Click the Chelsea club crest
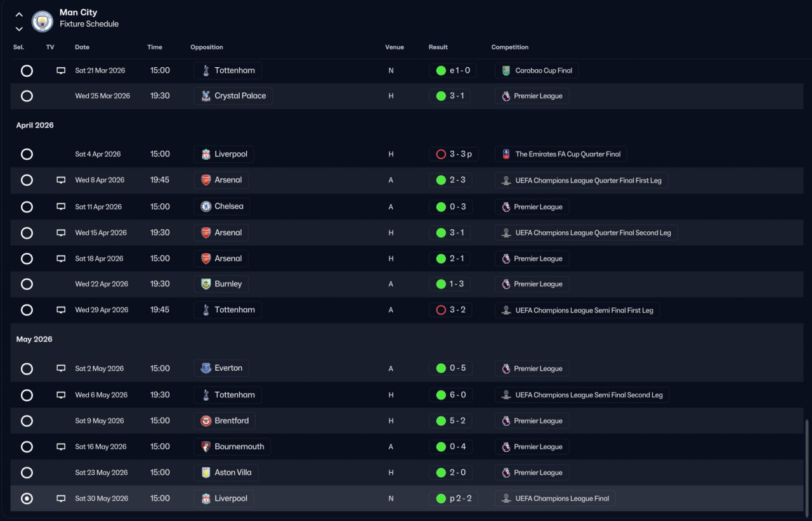 tap(206, 207)
